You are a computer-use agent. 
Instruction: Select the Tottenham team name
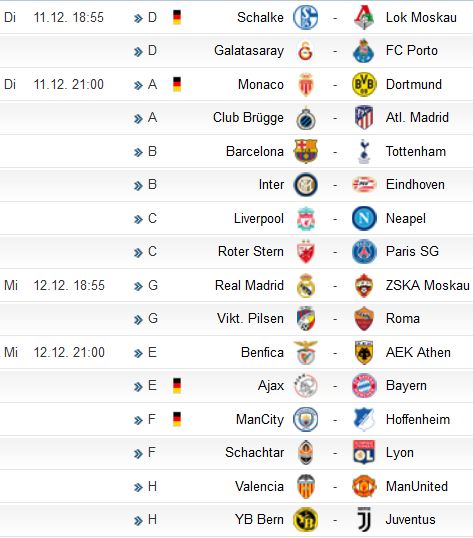(416, 151)
